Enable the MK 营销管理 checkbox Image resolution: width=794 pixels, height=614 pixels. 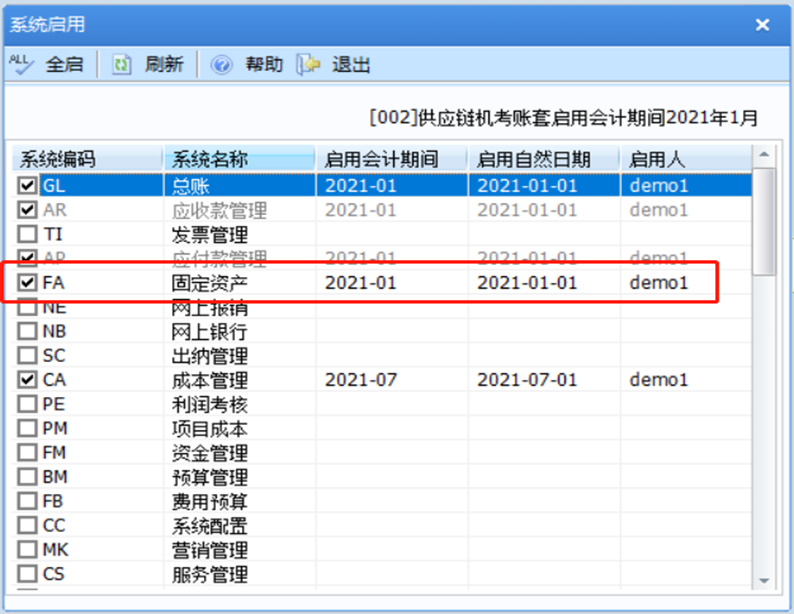(27, 549)
